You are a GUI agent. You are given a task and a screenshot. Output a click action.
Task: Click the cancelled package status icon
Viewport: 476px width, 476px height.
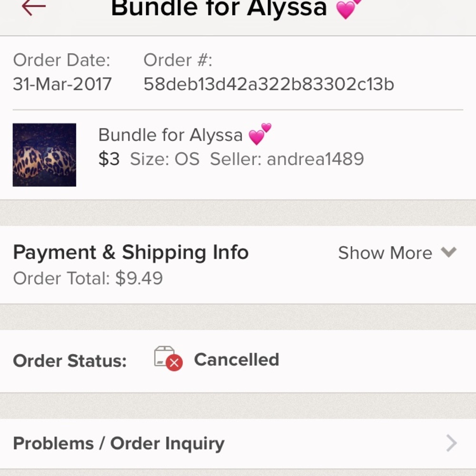[168, 359]
